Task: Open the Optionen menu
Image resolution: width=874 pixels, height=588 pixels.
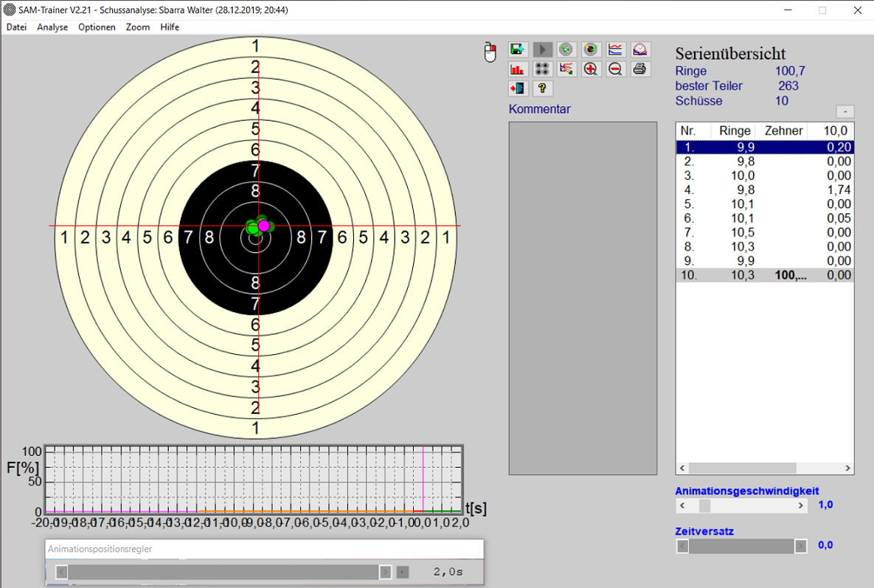Action: point(97,27)
